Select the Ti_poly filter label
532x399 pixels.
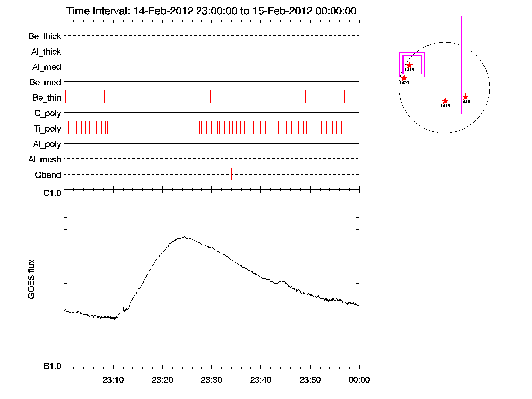(47, 129)
